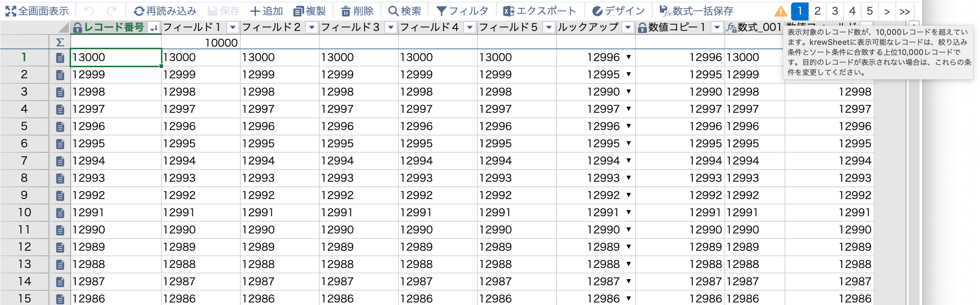The height and width of the screenshot is (305, 980).
Task: Toggle sort on レコード番号 column header
Action: point(154,27)
